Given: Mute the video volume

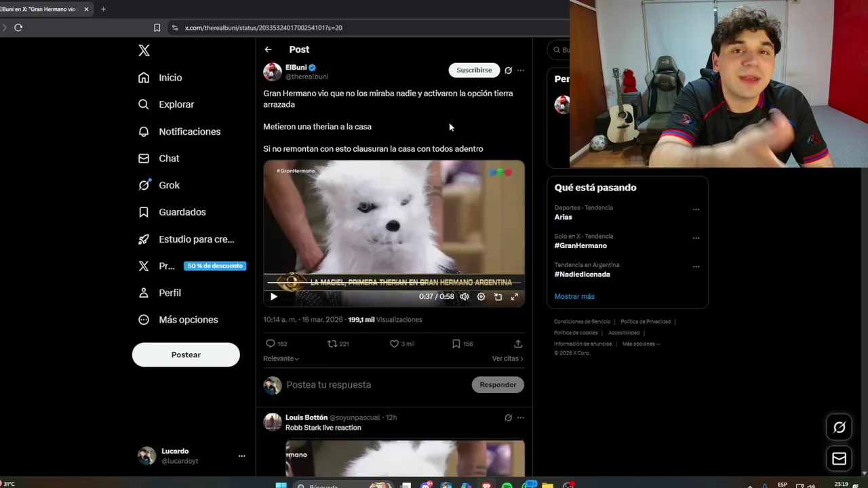Looking at the screenshot, I should point(465,297).
